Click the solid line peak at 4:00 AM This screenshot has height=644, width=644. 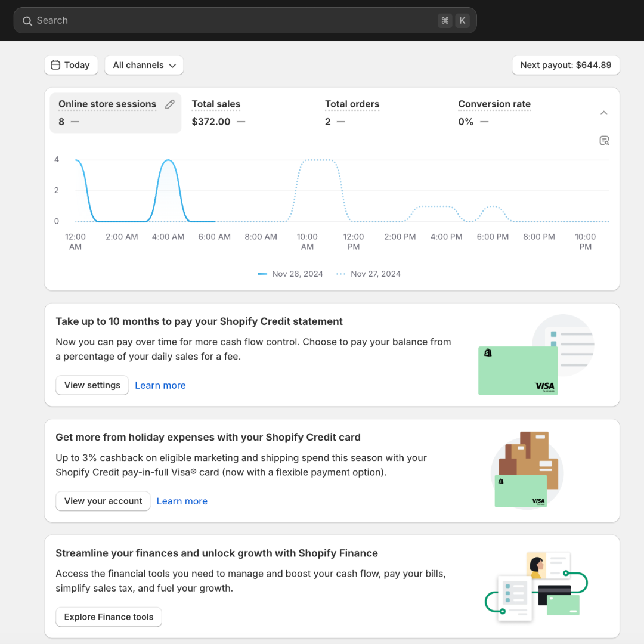168,160
